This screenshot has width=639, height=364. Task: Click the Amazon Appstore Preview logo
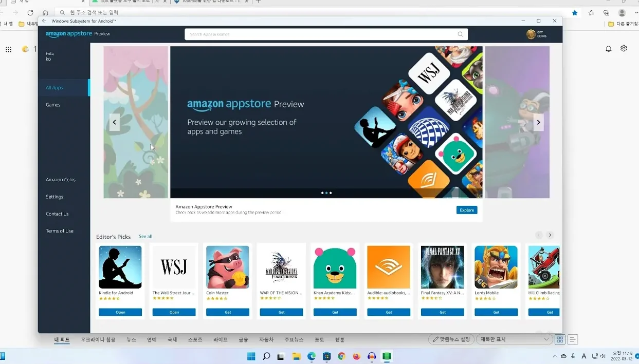point(78,34)
